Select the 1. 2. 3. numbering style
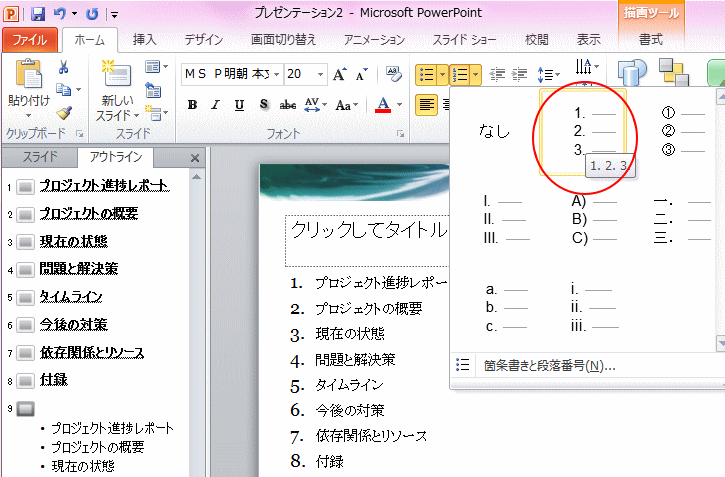Image resolution: width=725 pixels, height=477 pixels. [x=583, y=132]
